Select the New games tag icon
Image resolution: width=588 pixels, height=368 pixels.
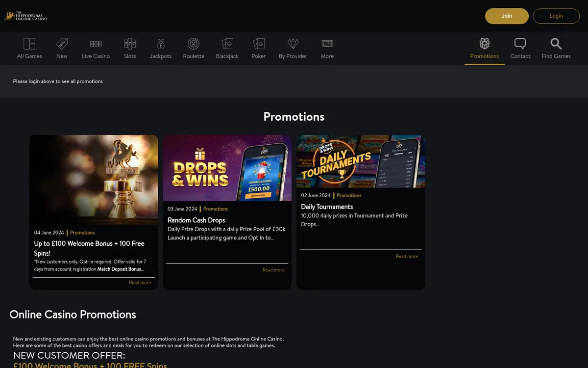point(62,44)
